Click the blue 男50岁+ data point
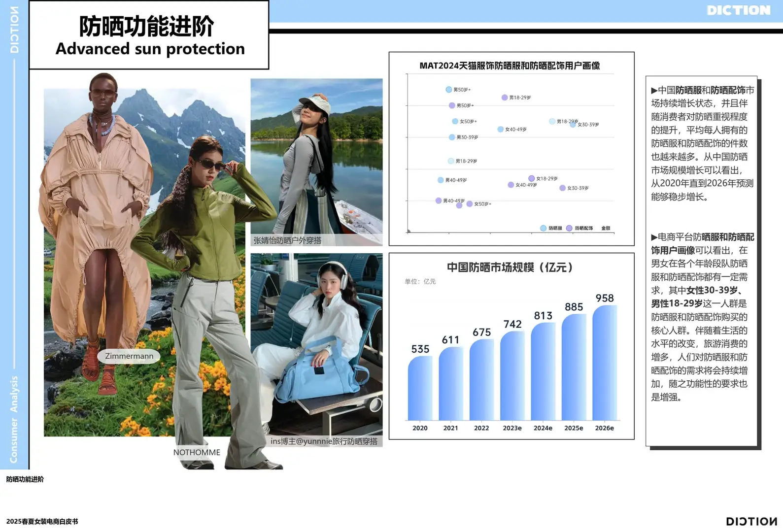 448,90
